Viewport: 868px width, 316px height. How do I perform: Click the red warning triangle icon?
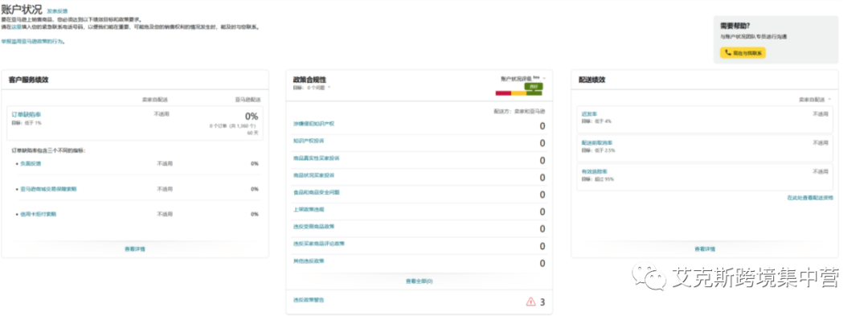click(x=530, y=302)
